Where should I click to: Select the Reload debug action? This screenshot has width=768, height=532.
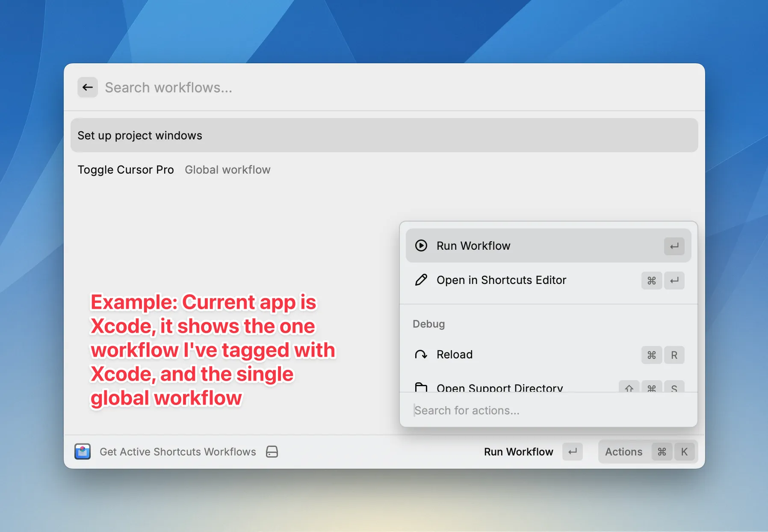pos(548,355)
